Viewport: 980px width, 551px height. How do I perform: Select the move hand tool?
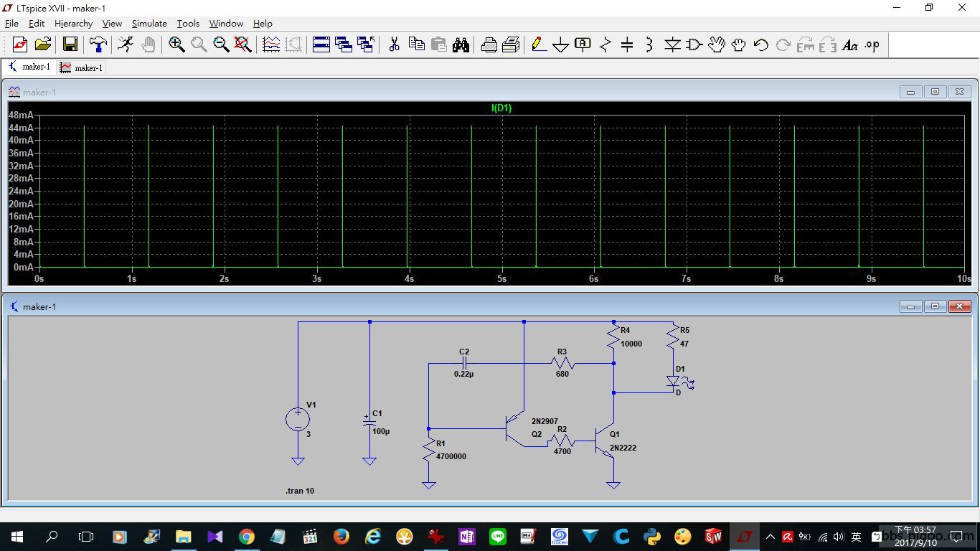pyautogui.click(x=717, y=44)
